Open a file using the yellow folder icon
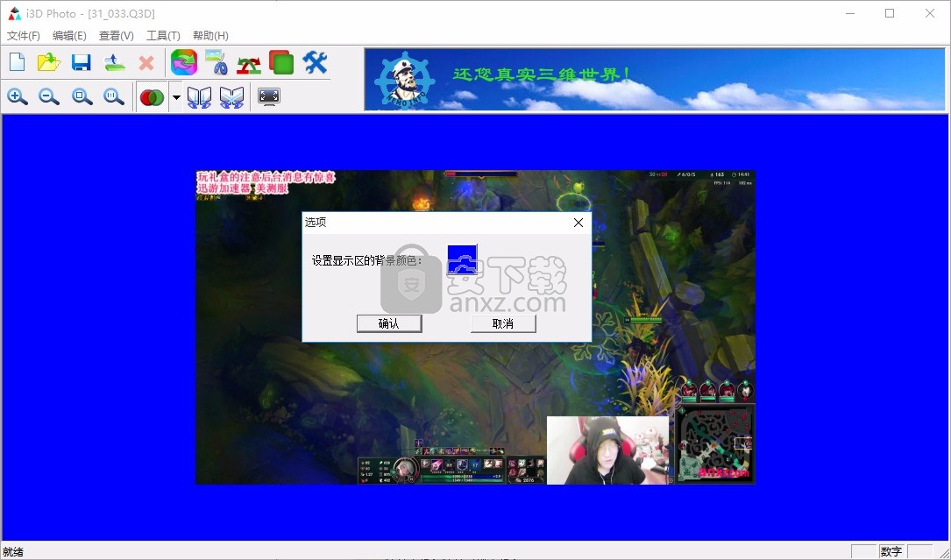This screenshot has height=560, width=951. (x=48, y=62)
